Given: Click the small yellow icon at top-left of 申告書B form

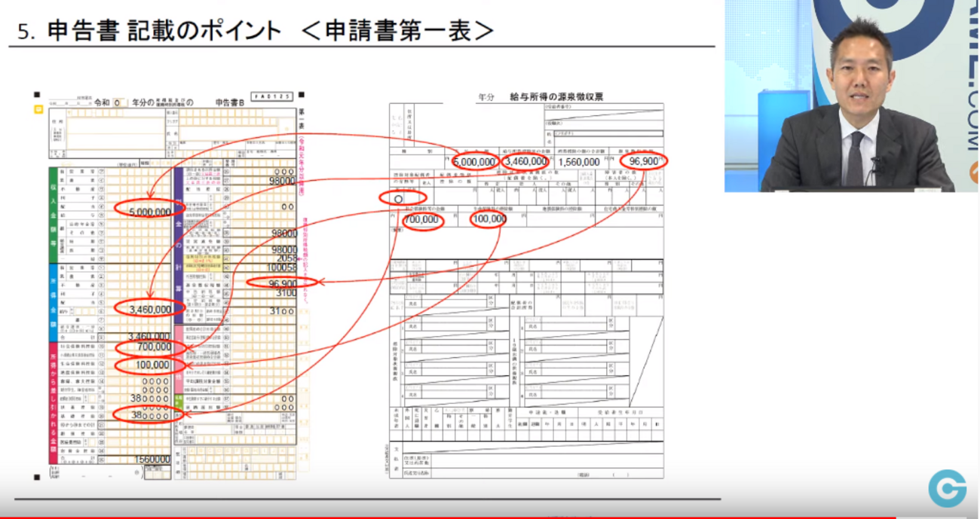Looking at the screenshot, I should click(38, 110).
